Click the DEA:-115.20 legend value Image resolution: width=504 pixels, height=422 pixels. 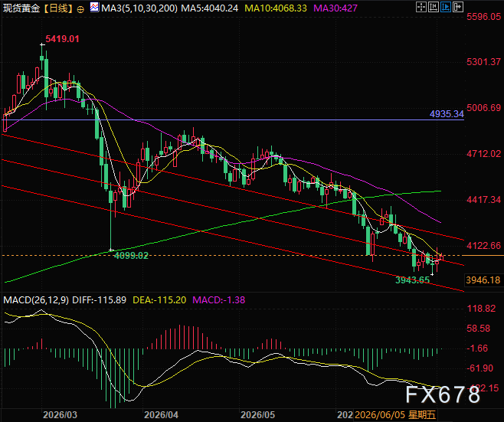pos(159,300)
